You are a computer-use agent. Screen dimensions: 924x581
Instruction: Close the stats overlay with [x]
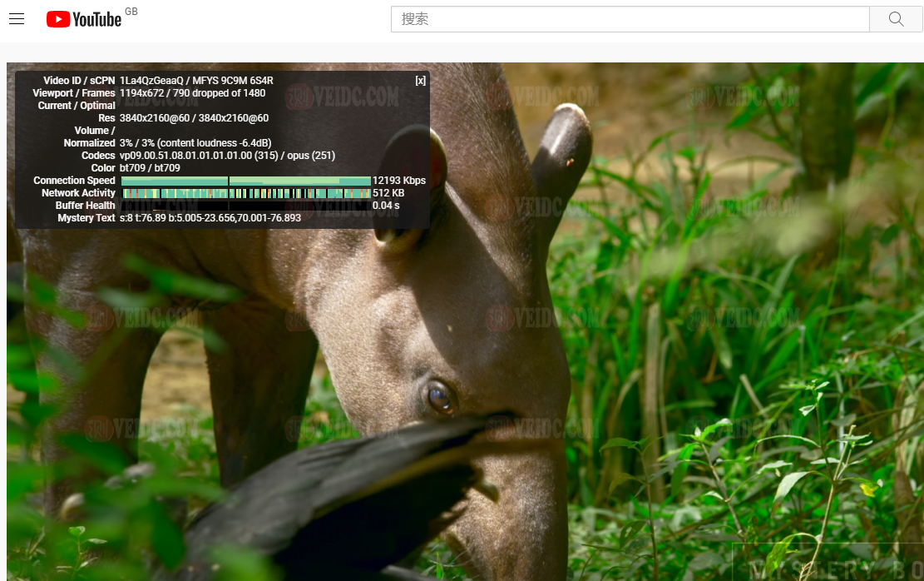(420, 81)
